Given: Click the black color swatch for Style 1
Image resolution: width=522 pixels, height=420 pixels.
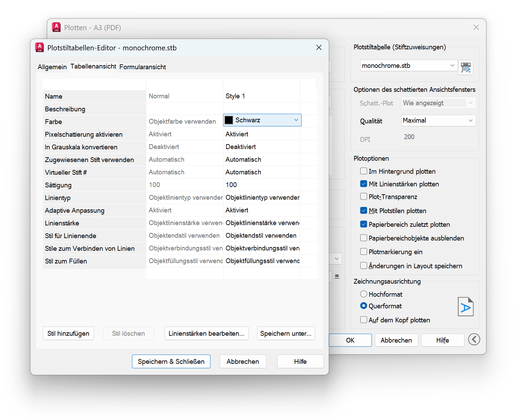Looking at the screenshot, I should pyautogui.click(x=229, y=120).
